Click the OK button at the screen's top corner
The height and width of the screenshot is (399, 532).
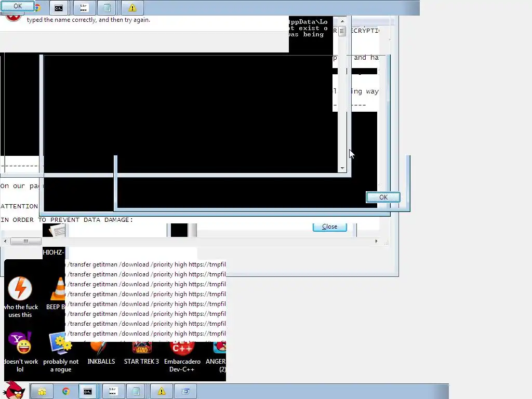click(x=17, y=6)
